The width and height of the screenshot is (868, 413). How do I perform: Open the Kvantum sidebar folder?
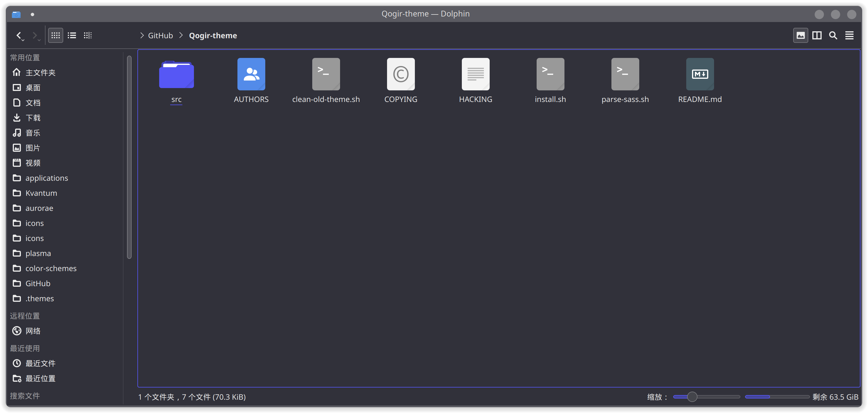pyautogui.click(x=41, y=193)
